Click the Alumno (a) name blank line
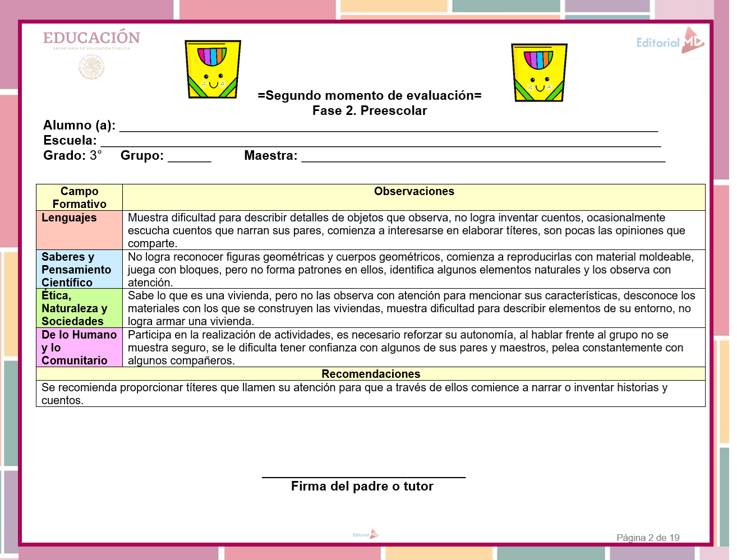 [x=388, y=126]
